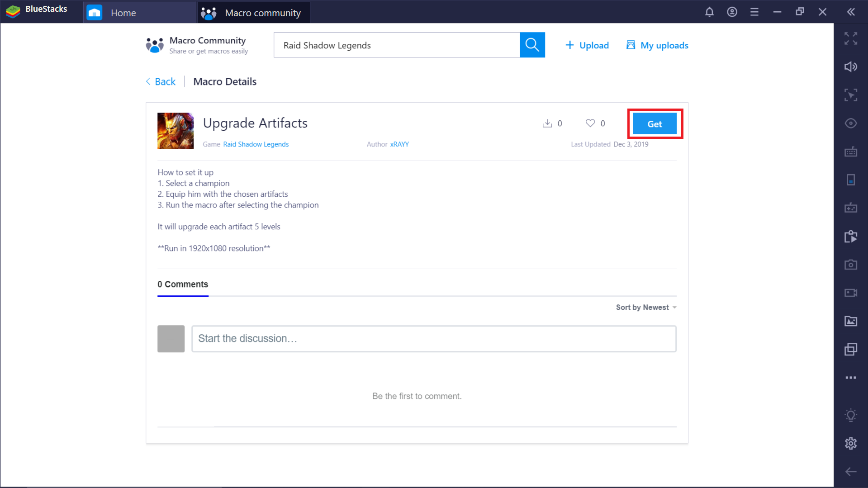
Task: Open the Sort by Newest dropdown
Action: coord(646,308)
